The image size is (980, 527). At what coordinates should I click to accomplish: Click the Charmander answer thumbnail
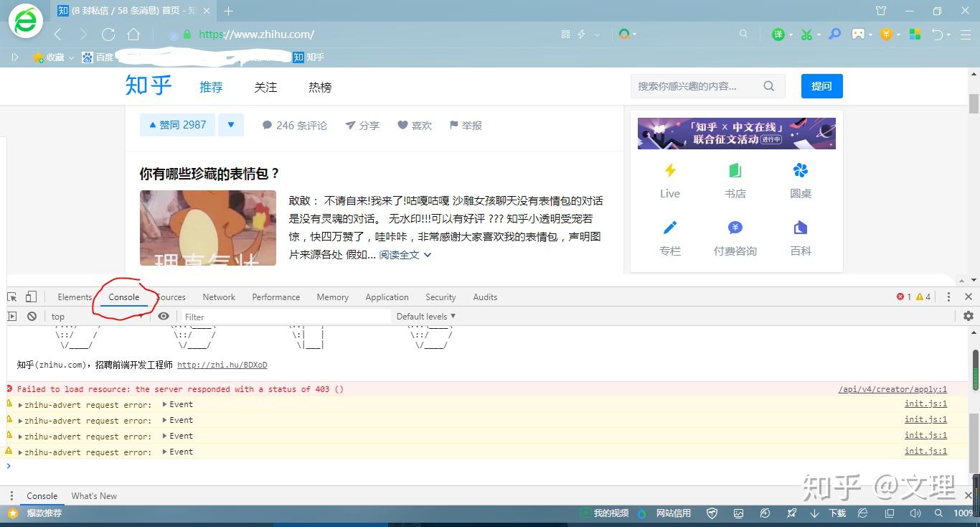pyautogui.click(x=208, y=228)
